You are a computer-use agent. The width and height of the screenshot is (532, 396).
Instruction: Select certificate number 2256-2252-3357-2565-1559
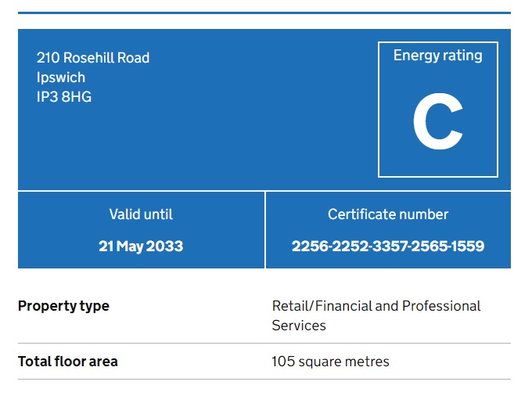coord(388,247)
